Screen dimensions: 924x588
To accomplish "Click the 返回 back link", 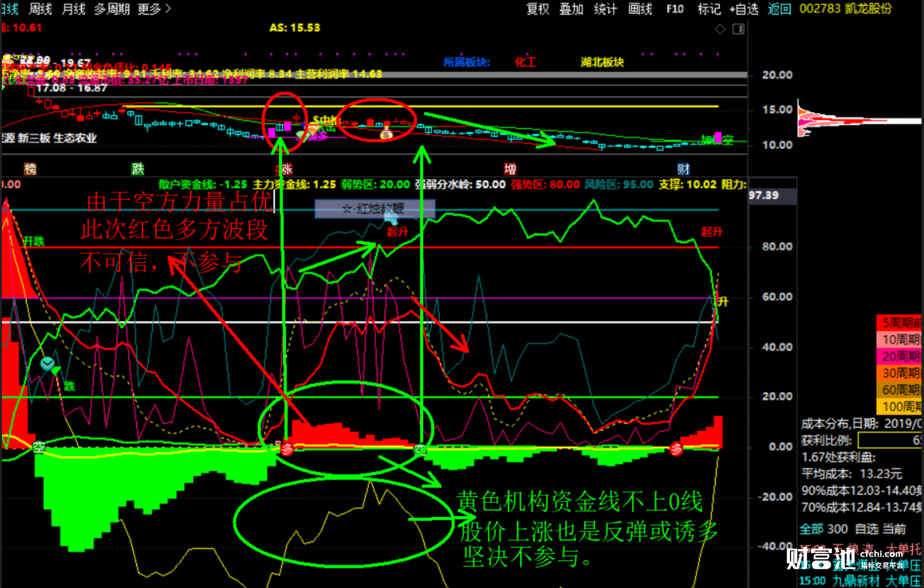I will 779,9.
